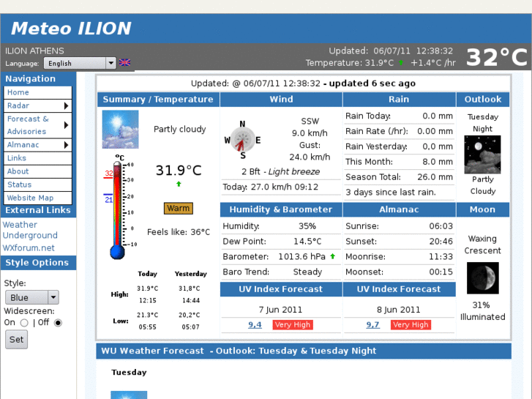Click green temperature trend arrow below 31.9°C
This screenshot has width=532, height=399.
pyautogui.click(x=179, y=184)
